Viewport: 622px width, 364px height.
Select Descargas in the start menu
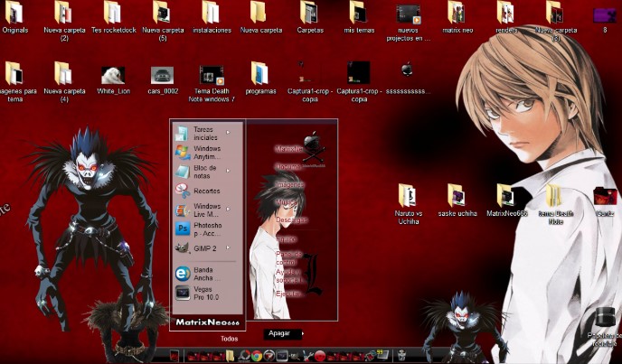point(291,219)
